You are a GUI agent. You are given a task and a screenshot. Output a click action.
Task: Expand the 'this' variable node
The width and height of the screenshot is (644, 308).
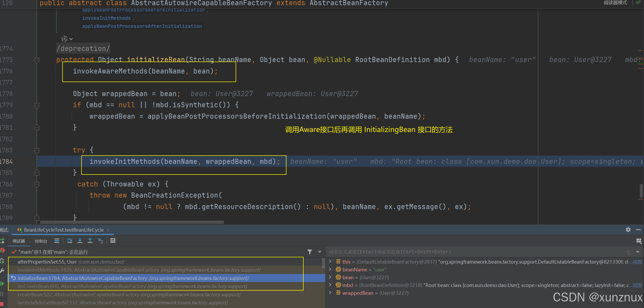[x=330, y=262]
